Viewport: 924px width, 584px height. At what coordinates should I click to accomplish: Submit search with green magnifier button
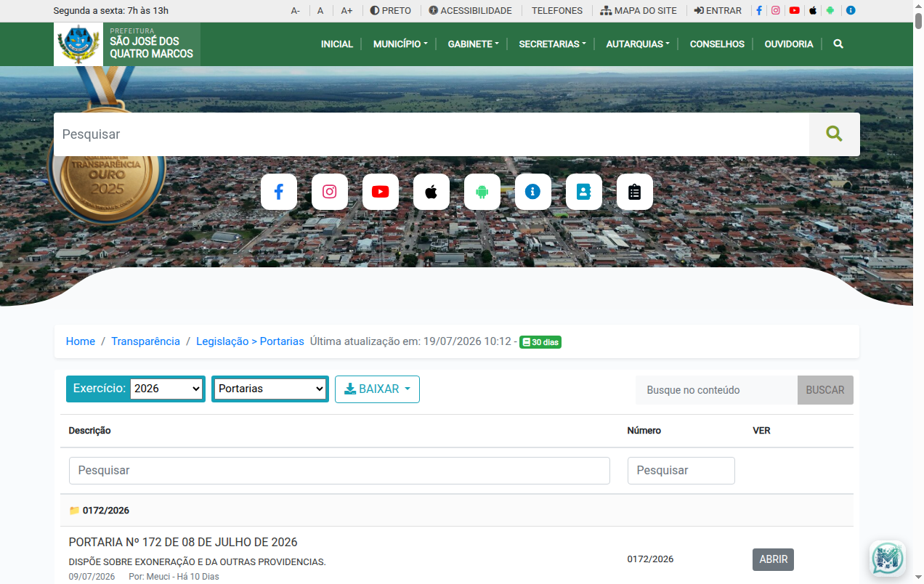[835, 134]
